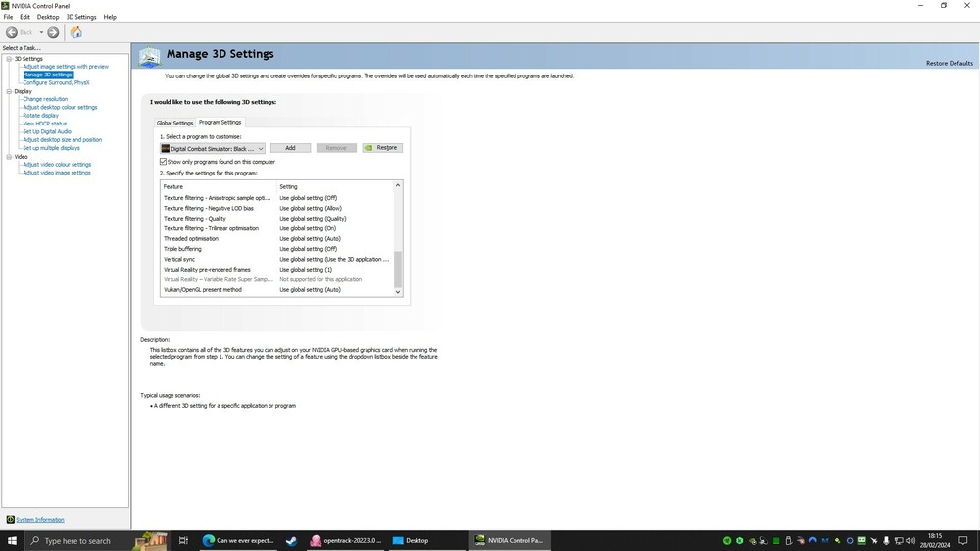Open the Change resolution task
The image size is (980, 551).
click(45, 99)
